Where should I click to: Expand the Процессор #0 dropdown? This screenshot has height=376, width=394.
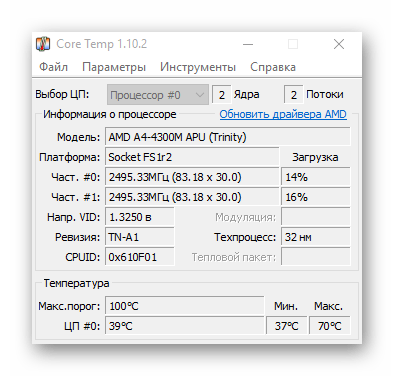tap(158, 95)
